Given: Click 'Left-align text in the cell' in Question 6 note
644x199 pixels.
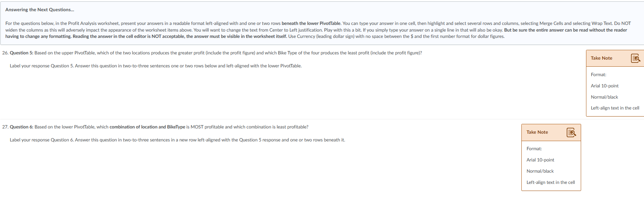Looking at the screenshot, I should coord(551,183).
